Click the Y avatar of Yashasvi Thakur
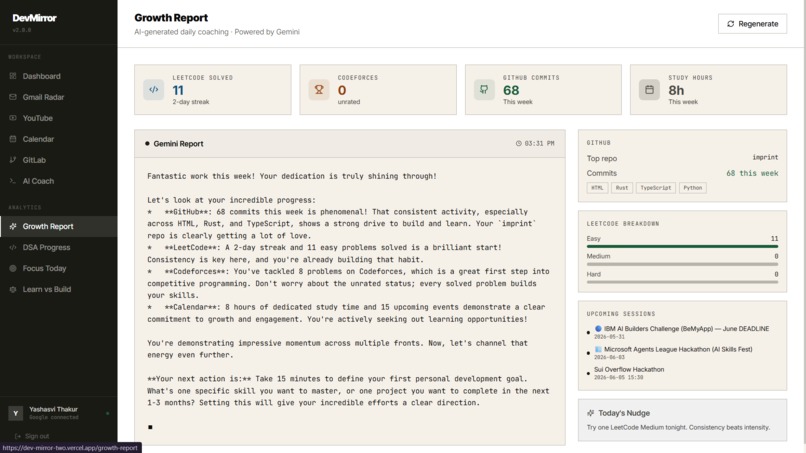Image resolution: width=806 pixels, height=453 pixels. click(x=15, y=413)
